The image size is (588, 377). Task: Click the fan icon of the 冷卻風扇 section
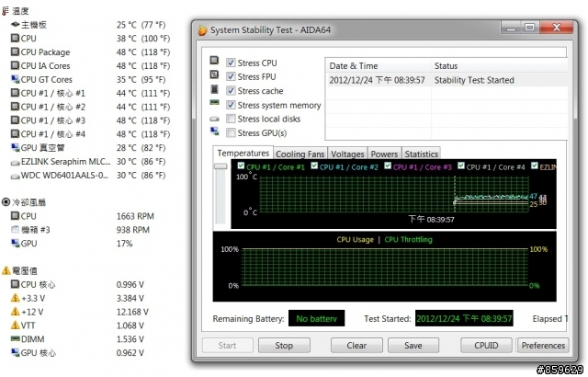click(6, 202)
